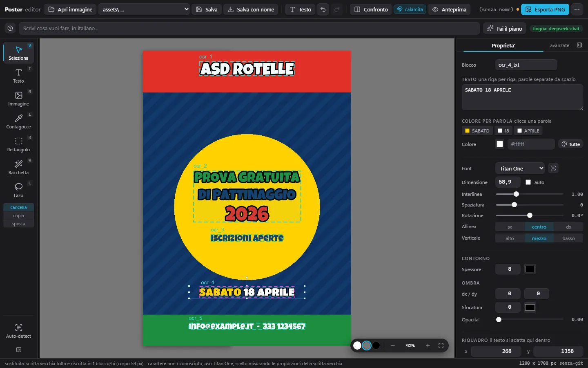The width and height of the screenshot is (588, 368).
Task: Open the Titan One font dropdown
Action: pyautogui.click(x=520, y=168)
